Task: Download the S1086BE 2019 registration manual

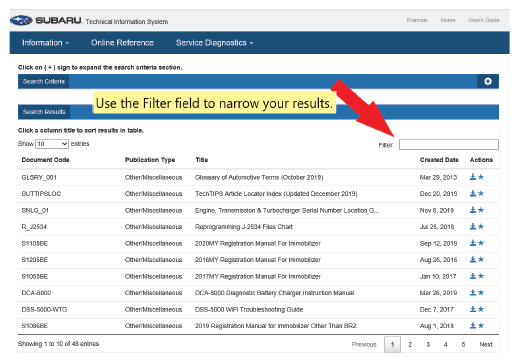Action: click(473, 325)
